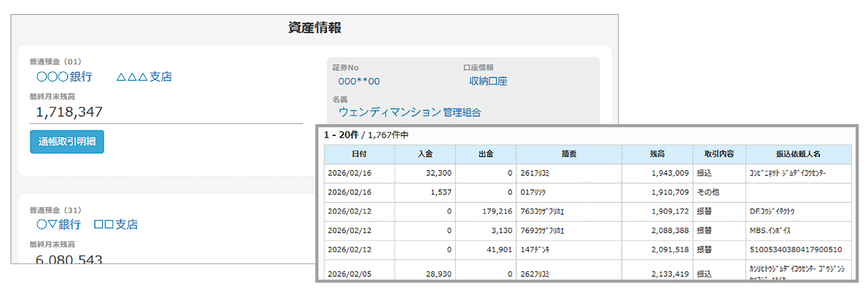Viewport: 868px width, 294px height.
Task: Select the 〇▽銀行 bank name
Action: 59,224
